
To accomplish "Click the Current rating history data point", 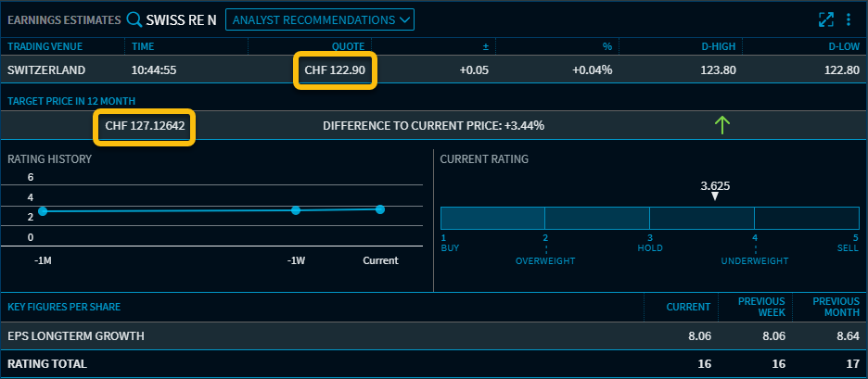I will (x=380, y=209).
